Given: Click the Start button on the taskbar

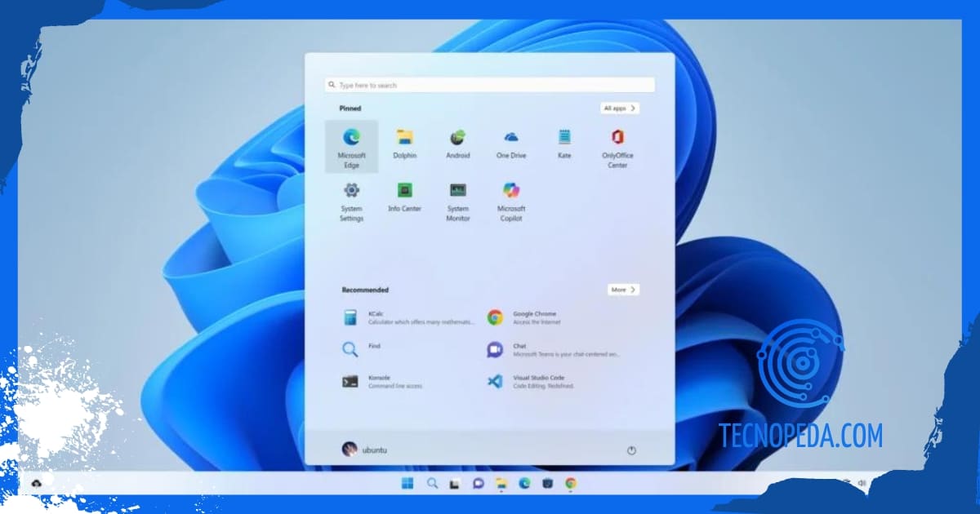Looking at the screenshot, I should point(407,483).
